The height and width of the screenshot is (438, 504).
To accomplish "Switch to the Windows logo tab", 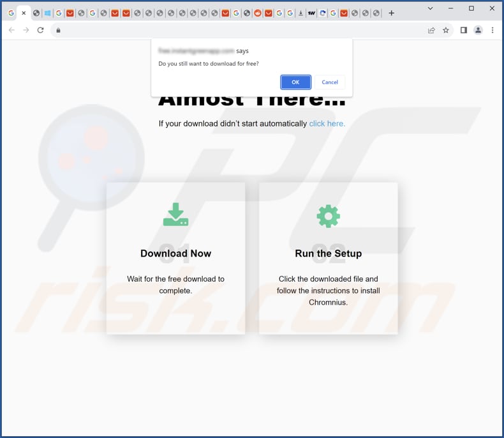I will (x=48, y=13).
